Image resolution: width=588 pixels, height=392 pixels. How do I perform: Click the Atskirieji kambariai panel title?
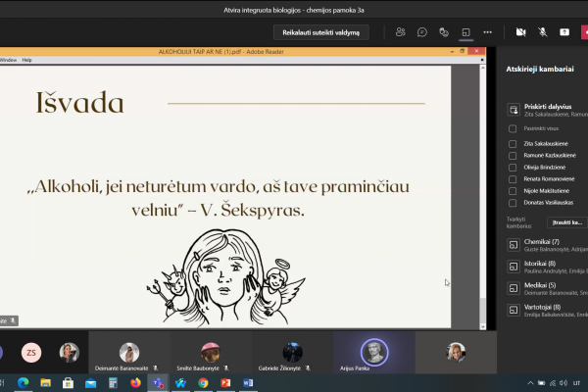(540, 69)
